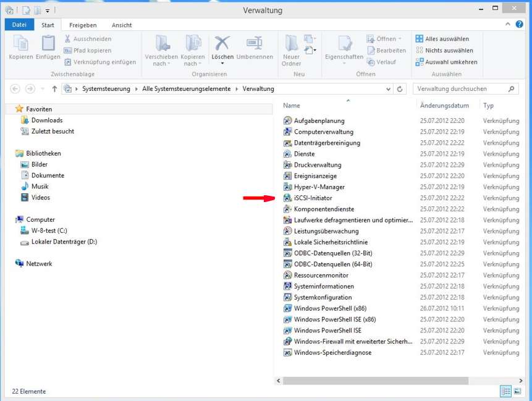Select the Druckverwaltung icon

(287, 165)
